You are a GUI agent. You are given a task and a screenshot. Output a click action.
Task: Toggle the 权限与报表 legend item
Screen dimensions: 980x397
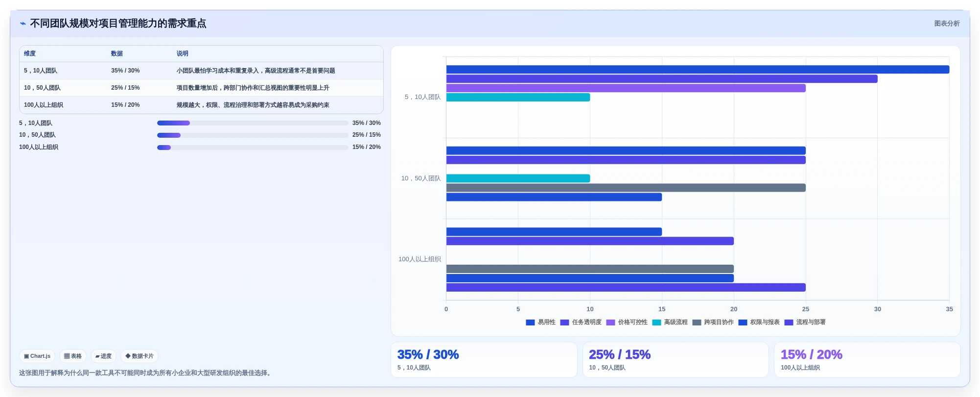pyautogui.click(x=759, y=323)
